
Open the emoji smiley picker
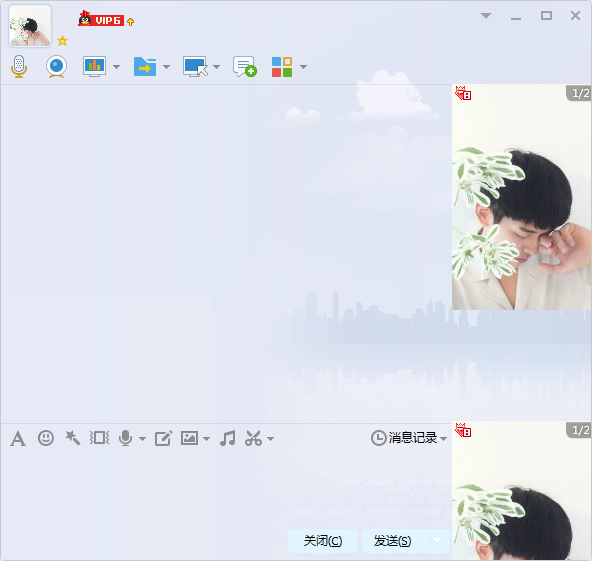click(46, 438)
